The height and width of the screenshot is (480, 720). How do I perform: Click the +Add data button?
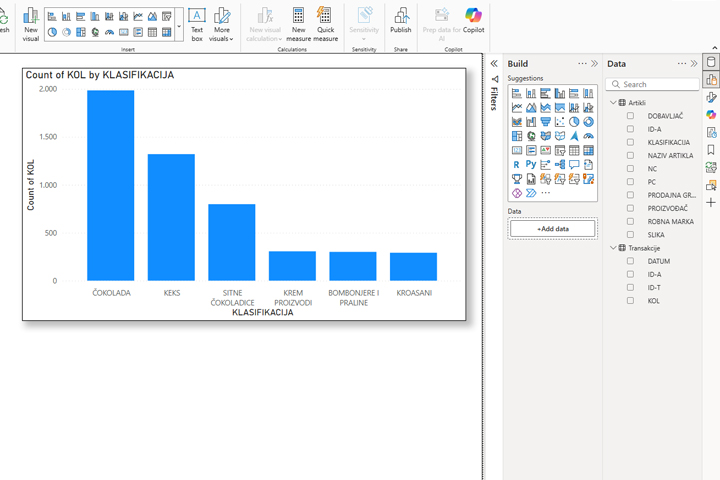[x=552, y=229]
